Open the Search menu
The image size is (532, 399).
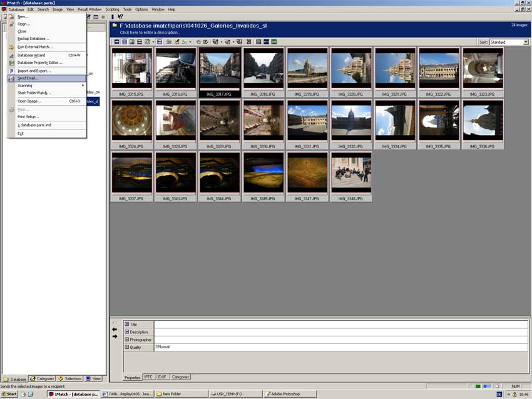click(x=43, y=9)
